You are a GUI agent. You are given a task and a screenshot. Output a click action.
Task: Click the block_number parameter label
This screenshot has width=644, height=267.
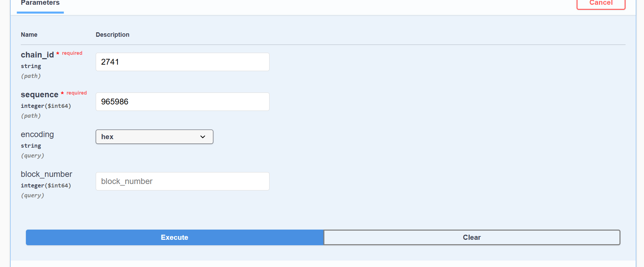tap(46, 174)
